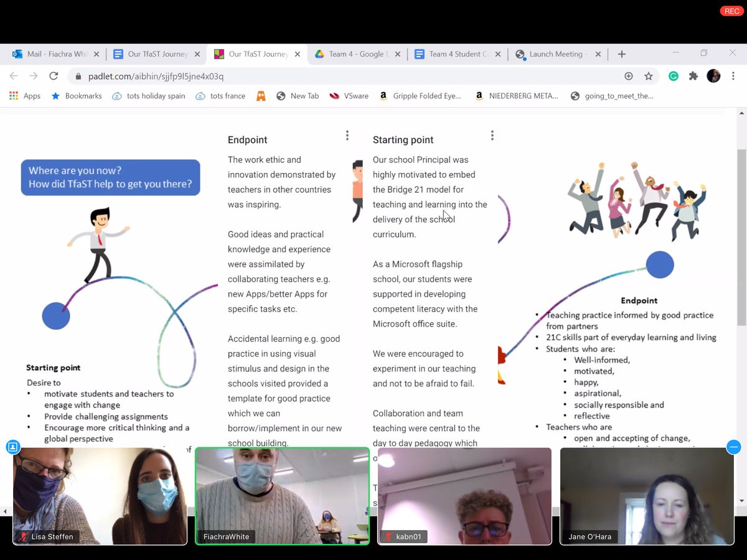Reload the Padlet page
Screen dimensions: 747x560
click(x=54, y=76)
